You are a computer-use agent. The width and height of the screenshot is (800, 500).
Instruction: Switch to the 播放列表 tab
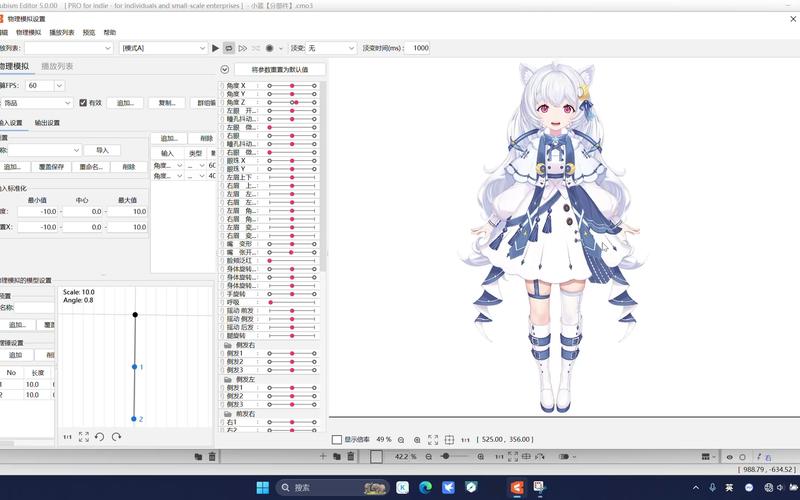click(x=57, y=66)
